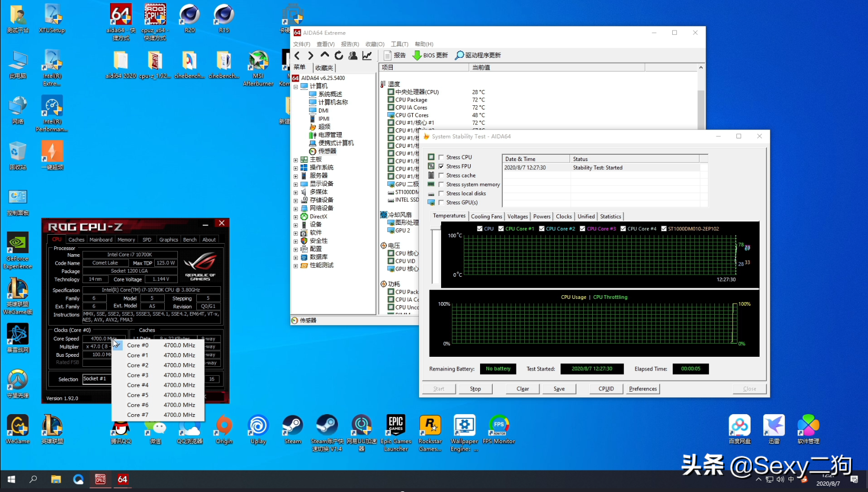Open CPU-Z Socket #1 selection dropdown
This screenshot has width=868, height=492.
(97, 379)
